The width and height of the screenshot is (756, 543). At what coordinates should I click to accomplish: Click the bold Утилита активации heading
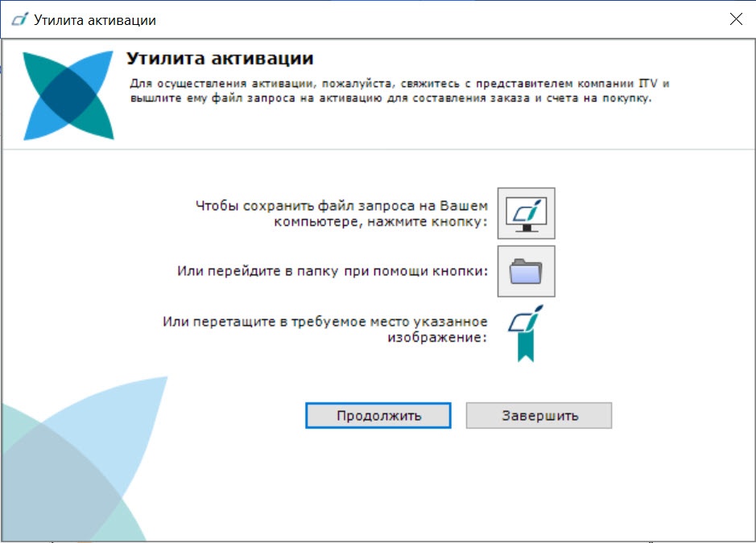point(220,60)
